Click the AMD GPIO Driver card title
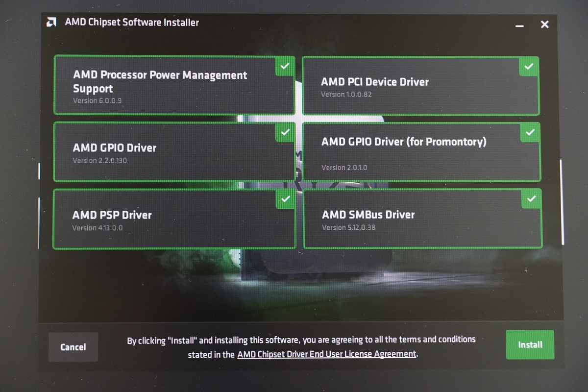 point(115,147)
